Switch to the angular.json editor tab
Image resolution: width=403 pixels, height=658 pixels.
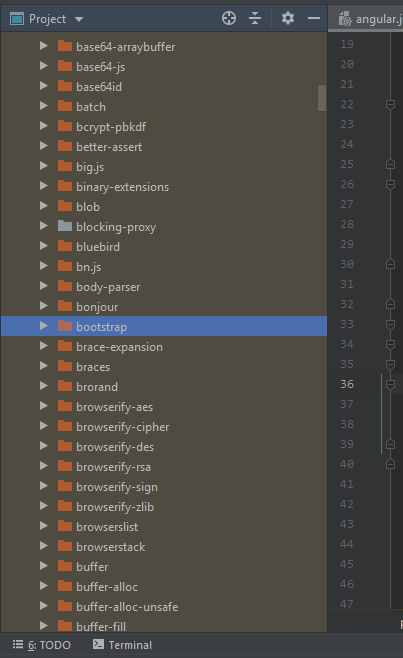[370, 19]
